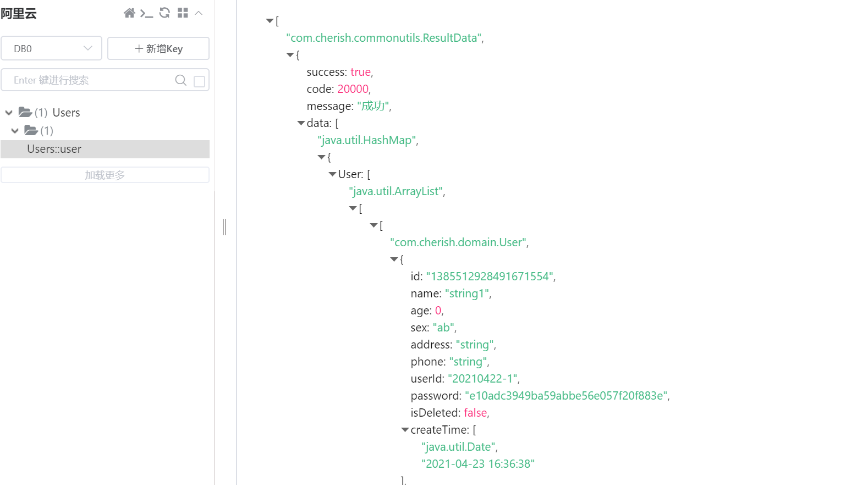Open the DB0 database dropdown

pos(51,48)
